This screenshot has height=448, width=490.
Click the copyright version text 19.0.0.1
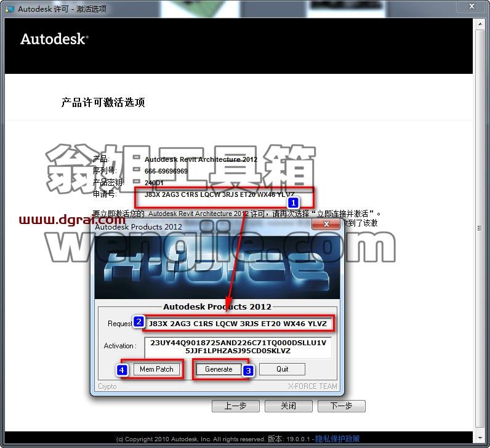(x=298, y=439)
